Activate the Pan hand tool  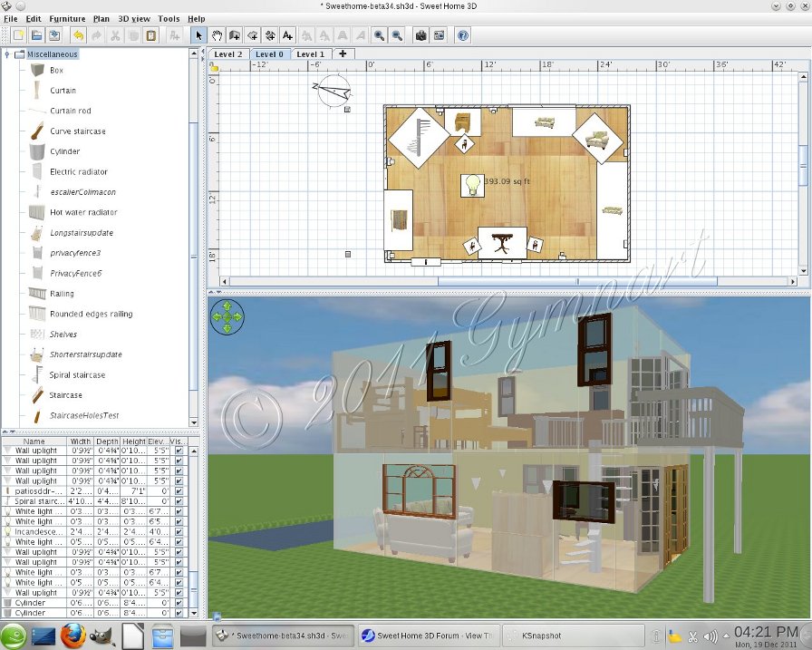pyautogui.click(x=217, y=35)
